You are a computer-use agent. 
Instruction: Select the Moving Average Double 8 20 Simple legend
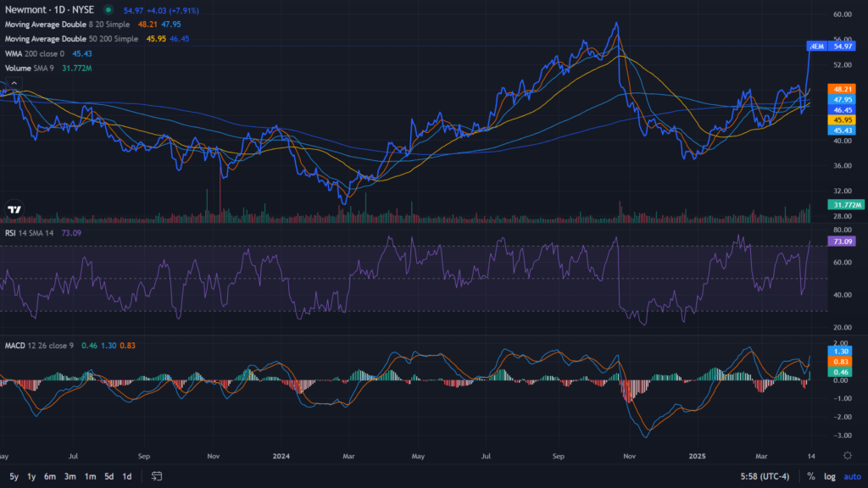pos(67,25)
